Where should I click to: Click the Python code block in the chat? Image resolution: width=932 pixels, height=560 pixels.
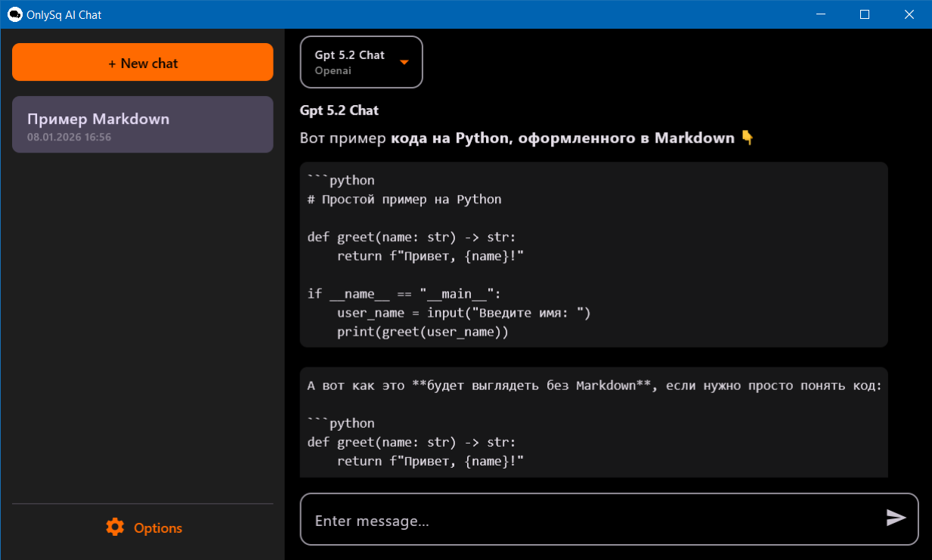coord(594,255)
